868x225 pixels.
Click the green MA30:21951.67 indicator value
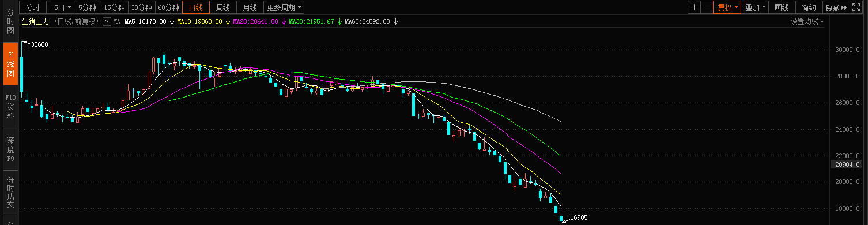[312, 21]
